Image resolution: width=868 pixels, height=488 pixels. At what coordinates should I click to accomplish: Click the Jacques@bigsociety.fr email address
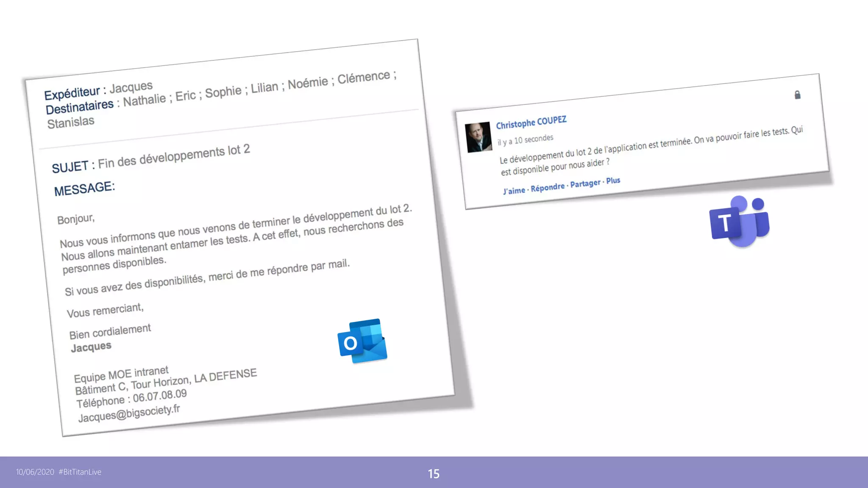point(129,413)
